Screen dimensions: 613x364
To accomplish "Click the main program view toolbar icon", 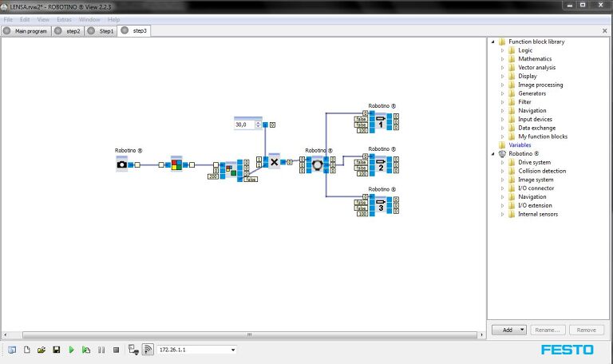I will pos(12,350).
